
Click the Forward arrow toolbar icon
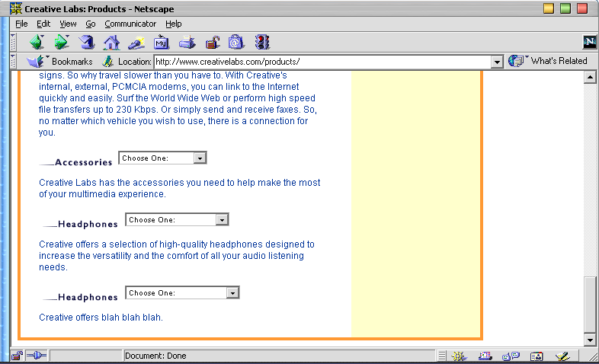tap(61, 42)
